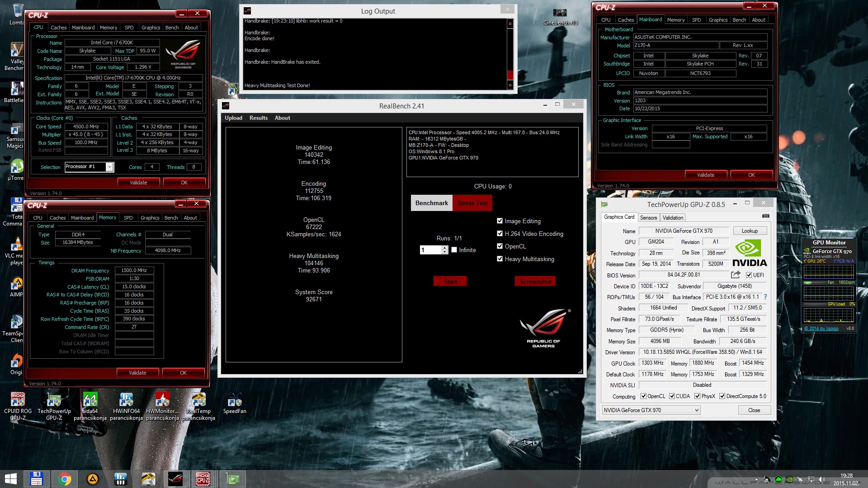Image resolution: width=868 pixels, height=488 pixels.
Task: Switch to the Sensors tab in GPU-Z
Action: pyautogui.click(x=648, y=218)
